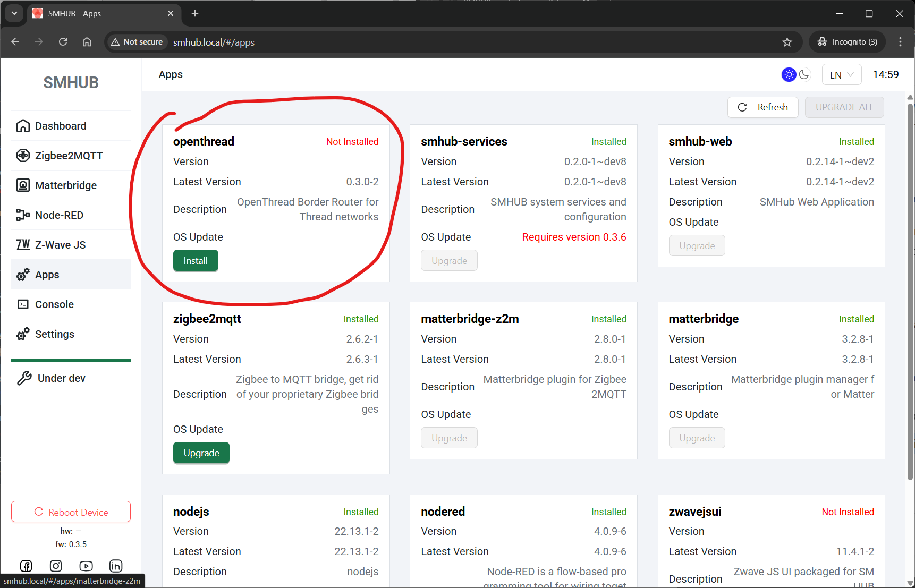Open the tab search dropdown arrow
Screen dimensions: 915x588
[14, 13]
